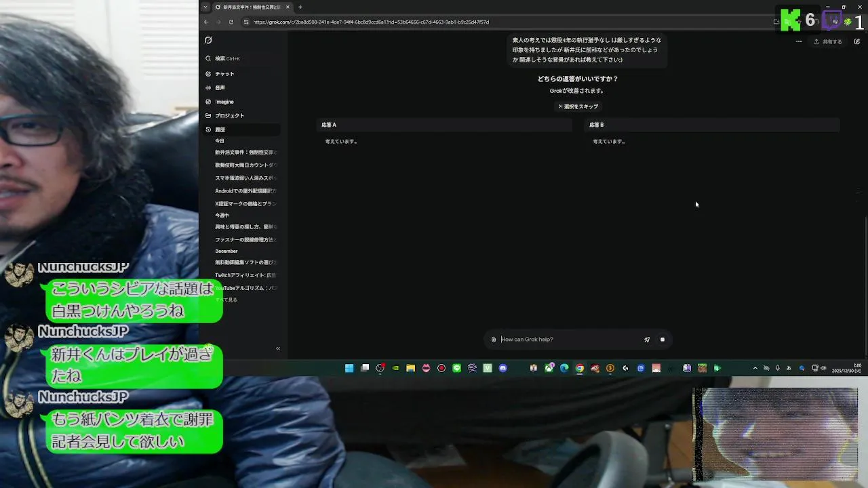
Task: Open the 興味と得意の探し方 history entry
Action: coord(245,227)
